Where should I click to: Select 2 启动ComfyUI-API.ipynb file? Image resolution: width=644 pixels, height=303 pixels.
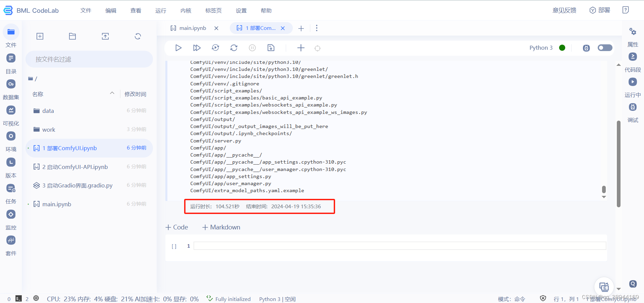(89, 167)
